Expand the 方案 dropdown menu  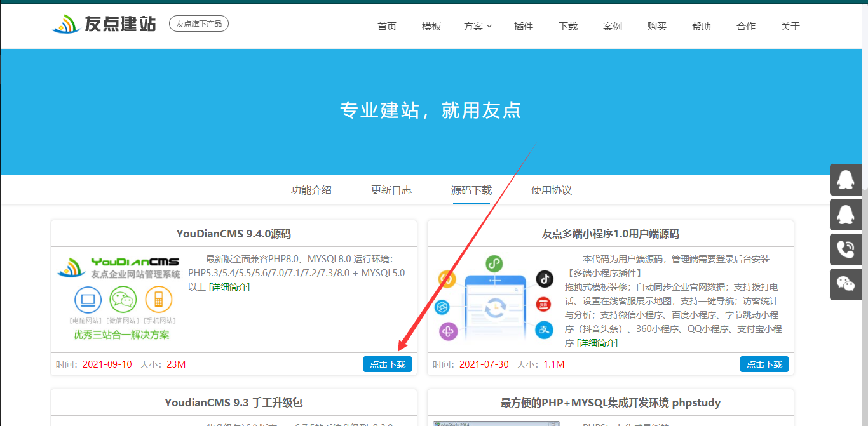[x=478, y=26]
